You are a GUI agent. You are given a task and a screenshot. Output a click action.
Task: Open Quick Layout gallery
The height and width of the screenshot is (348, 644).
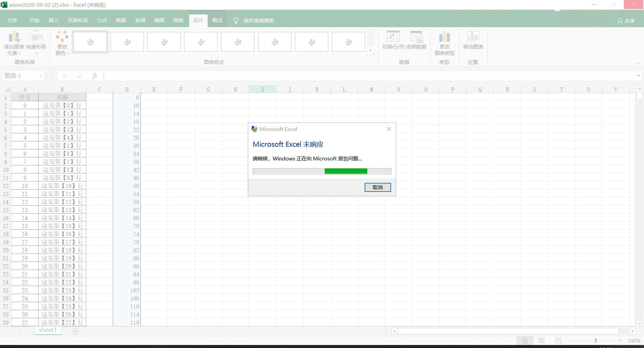pyautogui.click(x=36, y=43)
